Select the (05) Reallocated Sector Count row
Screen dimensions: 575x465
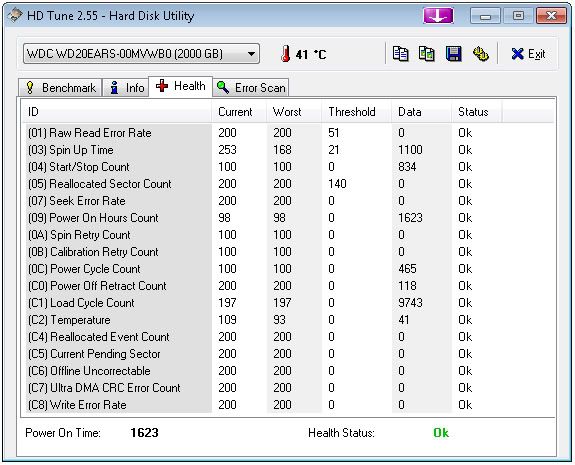[264, 184]
